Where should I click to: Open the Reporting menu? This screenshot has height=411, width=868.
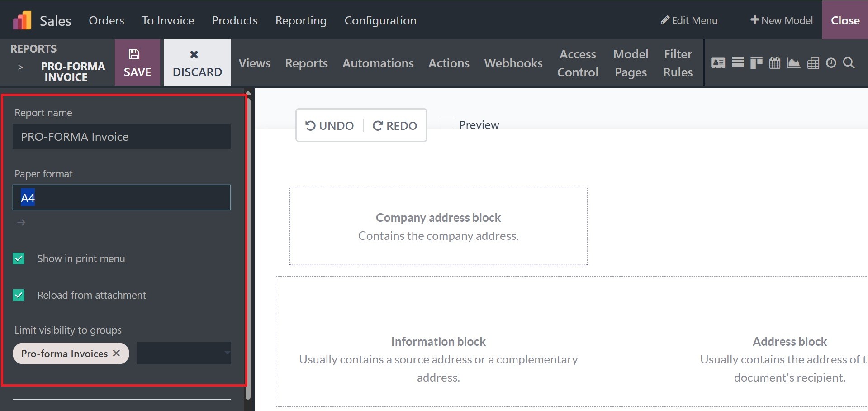tap(301, 20)
